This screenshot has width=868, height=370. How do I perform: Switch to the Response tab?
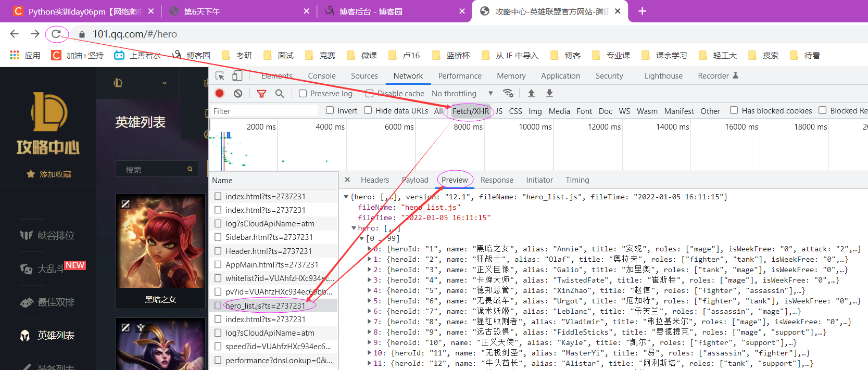click(x=497, y=180)
